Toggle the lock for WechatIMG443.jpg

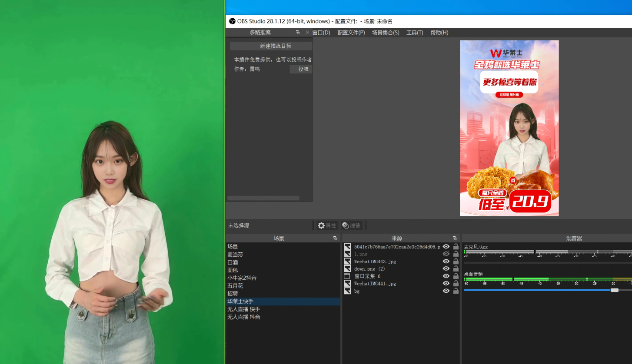(456, 261)
